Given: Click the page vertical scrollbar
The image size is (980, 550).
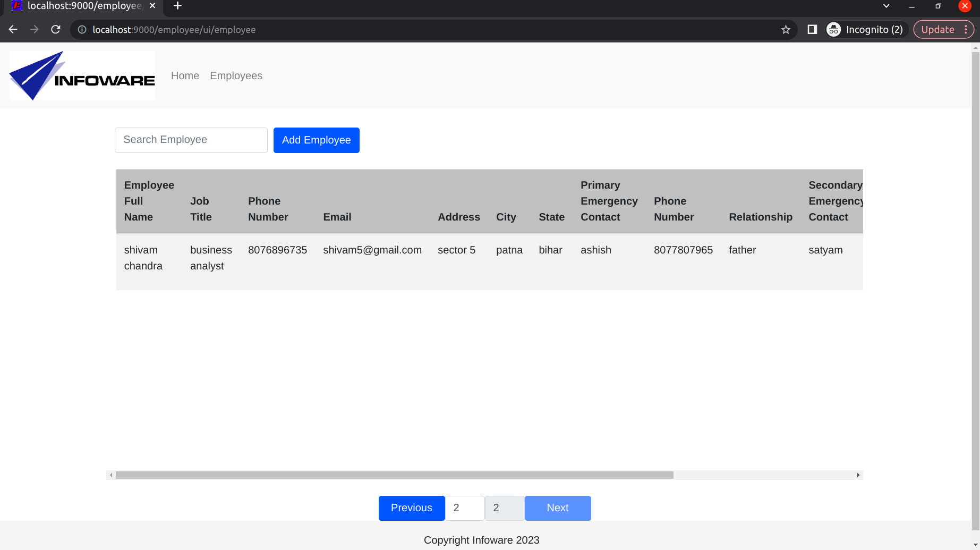Looking at the screenshot, I should (976, 291).
